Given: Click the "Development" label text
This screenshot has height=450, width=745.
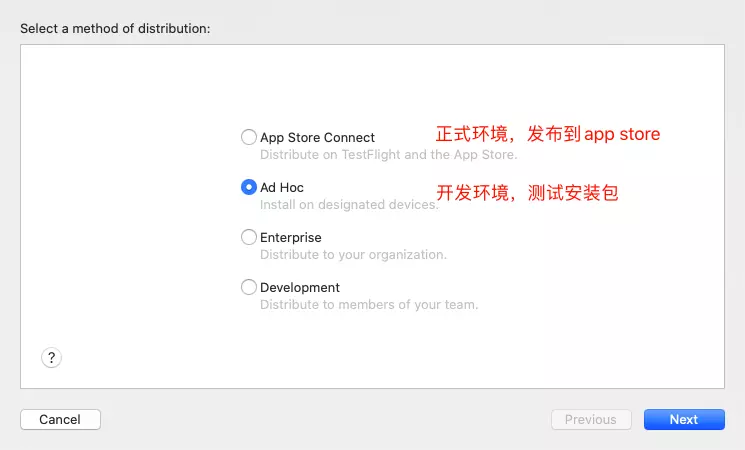Looking at the screenshot, I should point(300,287).
